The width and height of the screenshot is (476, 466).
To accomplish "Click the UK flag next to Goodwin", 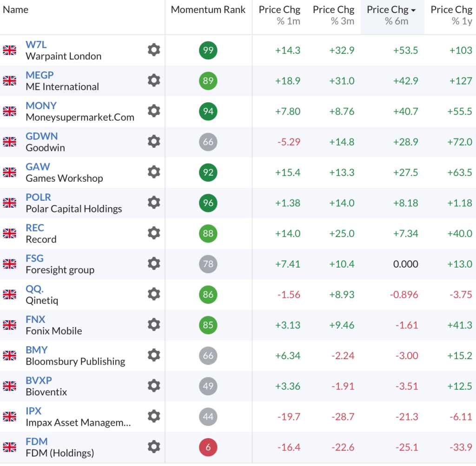I will click(9, 142).
